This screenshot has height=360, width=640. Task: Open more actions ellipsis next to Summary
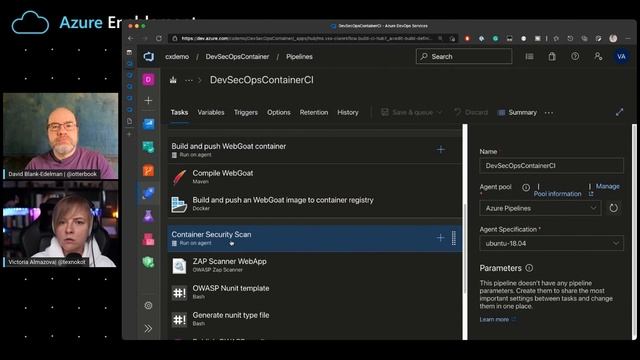pos(549,113)
